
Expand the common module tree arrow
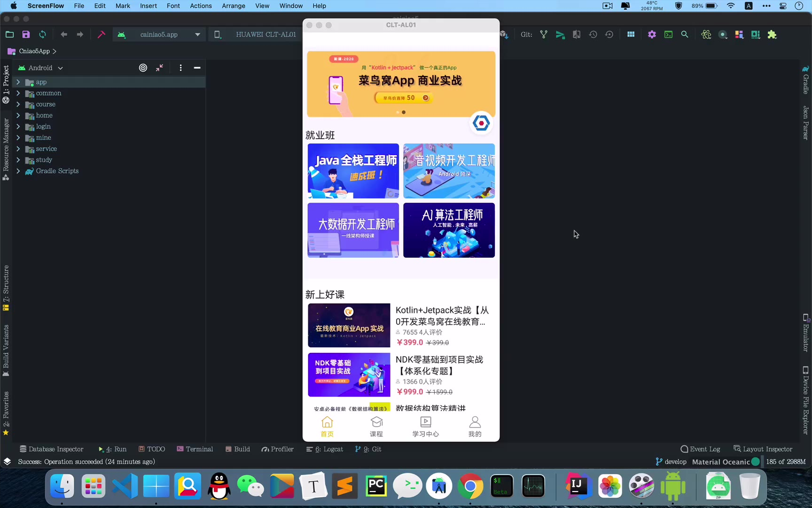point(18,93)
